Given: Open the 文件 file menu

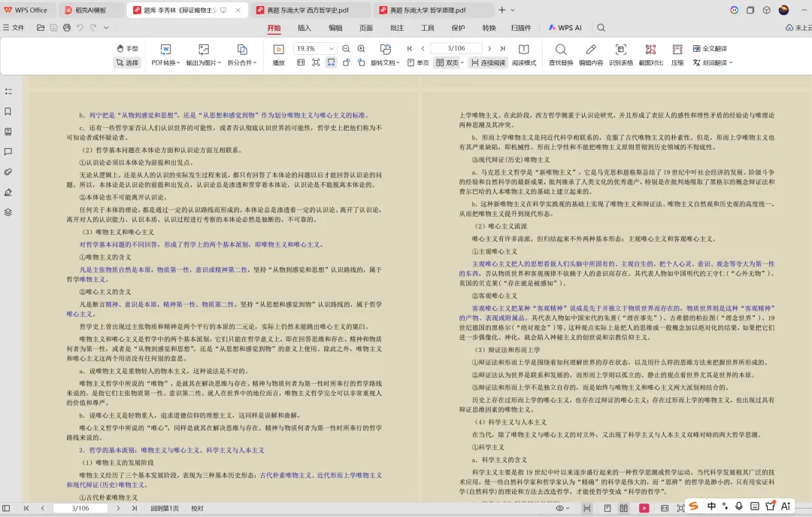Looking at the screenshot, I should [x=14, y=28].
